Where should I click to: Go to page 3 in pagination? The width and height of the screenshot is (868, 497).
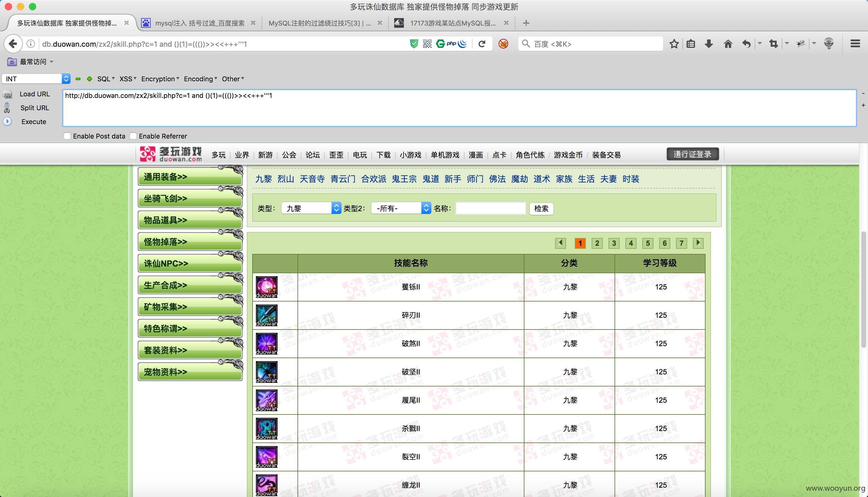tap(614, 243)
